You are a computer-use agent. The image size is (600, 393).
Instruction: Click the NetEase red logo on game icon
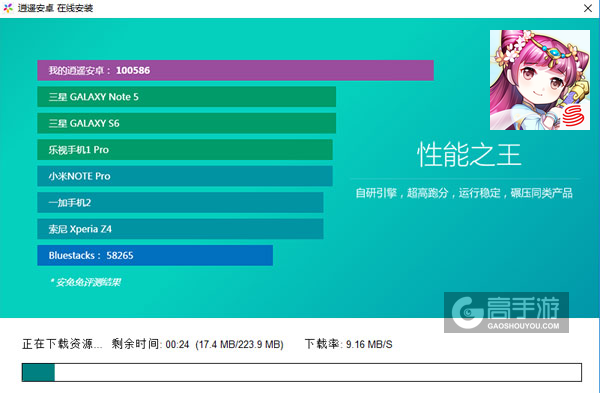coord(573,115)
